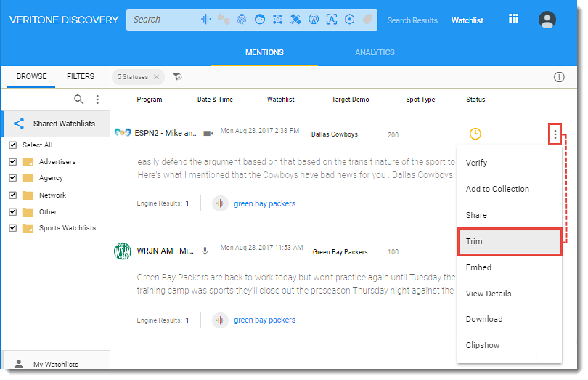Click the text recognition (A) search icon

[x=332, y=19]
